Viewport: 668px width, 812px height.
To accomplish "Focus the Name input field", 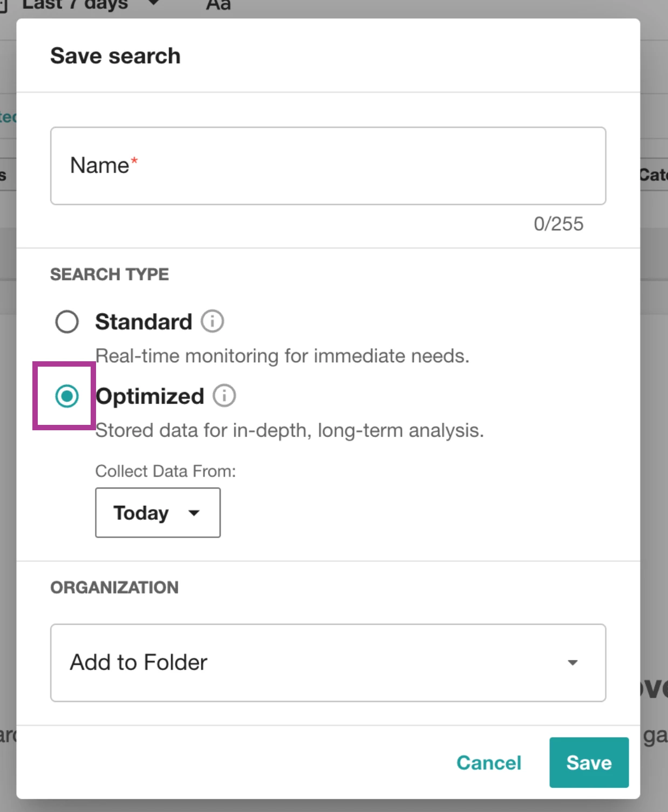I will [328, 166].
